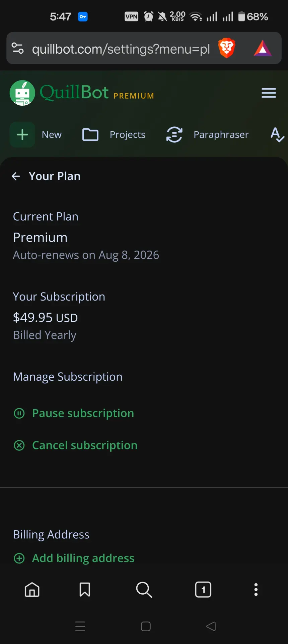Click the green plus New button
288x644 pixels.
click(x=22, y=135)
